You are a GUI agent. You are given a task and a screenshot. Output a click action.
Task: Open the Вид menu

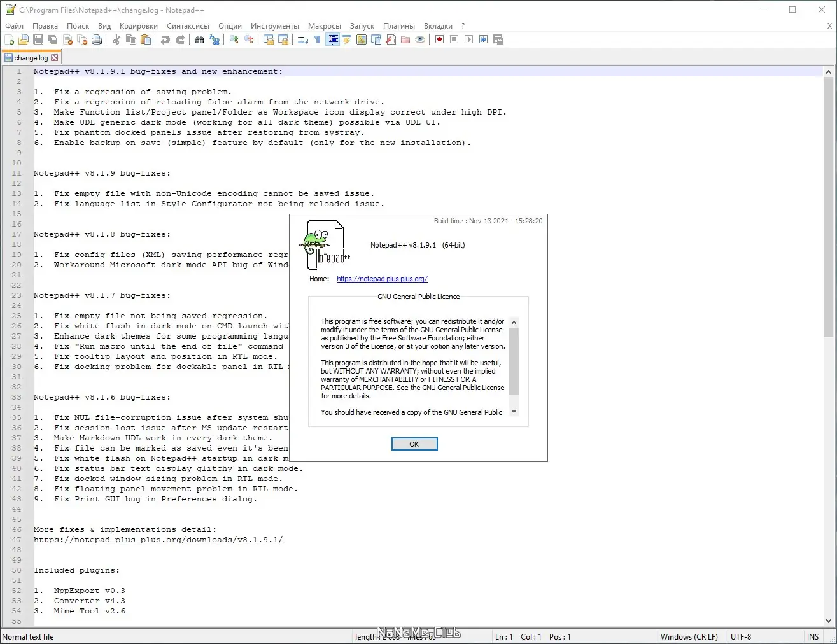click(104, 26)
